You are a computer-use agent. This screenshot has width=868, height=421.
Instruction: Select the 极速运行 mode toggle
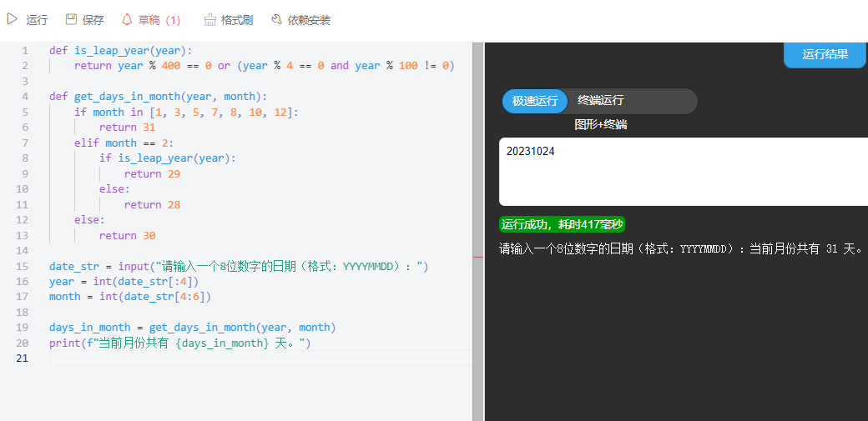(x=535, y=101)
